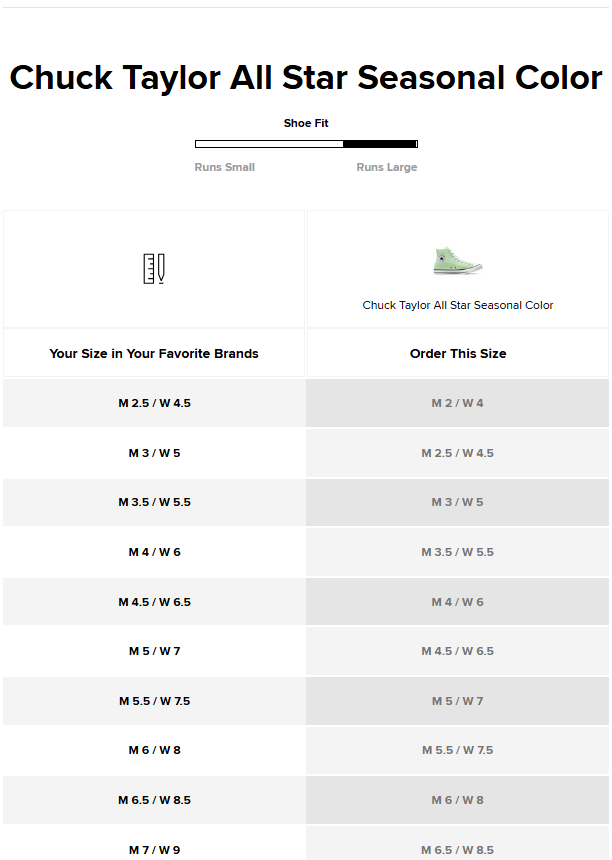Select the M 4 / W 6 brand size cell

point(154,552)
